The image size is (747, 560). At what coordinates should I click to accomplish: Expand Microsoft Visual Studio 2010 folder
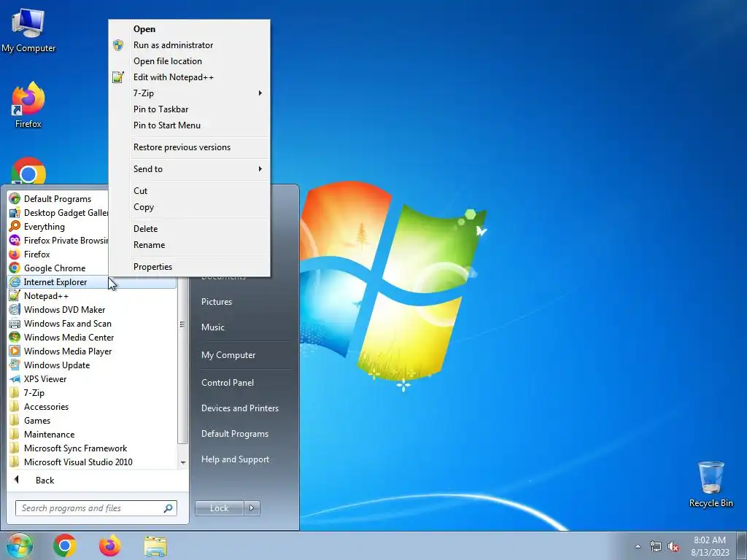click(x=92, y=462)
